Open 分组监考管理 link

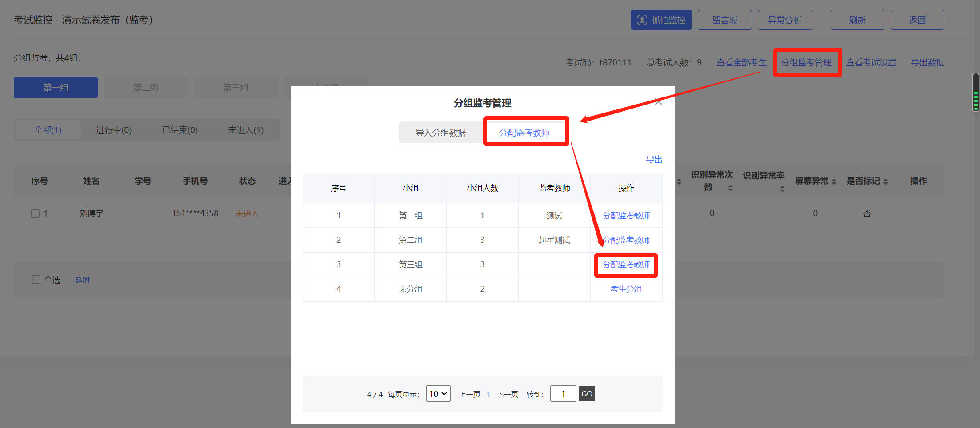pos(806,62)
